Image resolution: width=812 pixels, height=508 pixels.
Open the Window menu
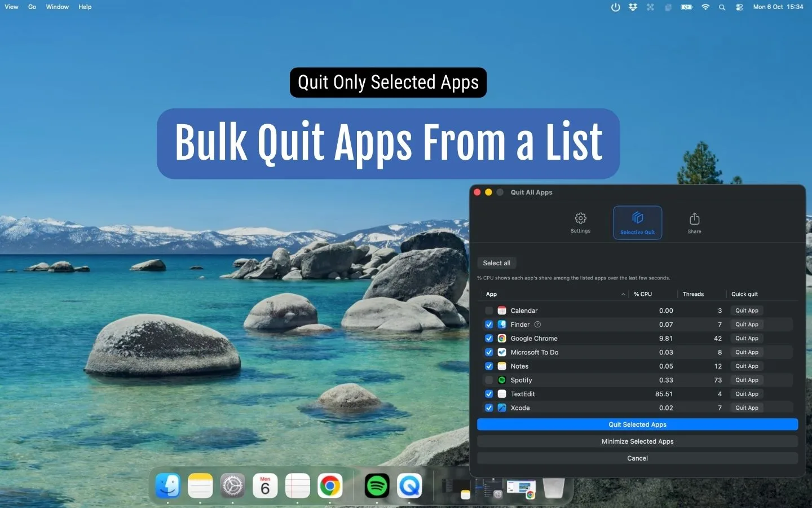(x=57, y=7)
